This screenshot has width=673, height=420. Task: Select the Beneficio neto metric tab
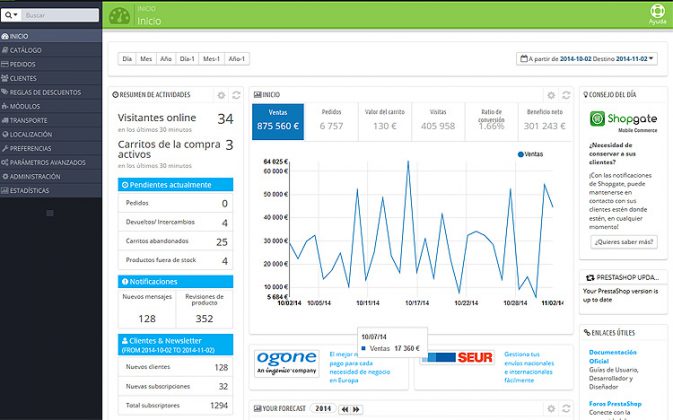543,120
